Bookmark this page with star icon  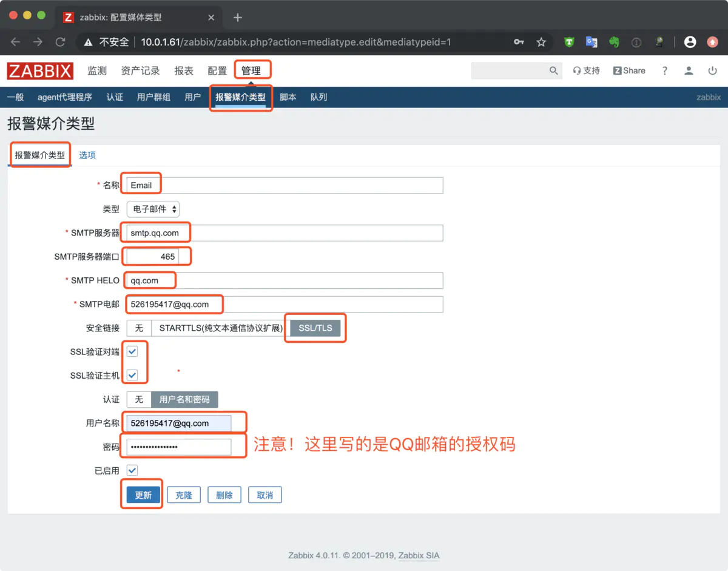(x=541, y=42)
